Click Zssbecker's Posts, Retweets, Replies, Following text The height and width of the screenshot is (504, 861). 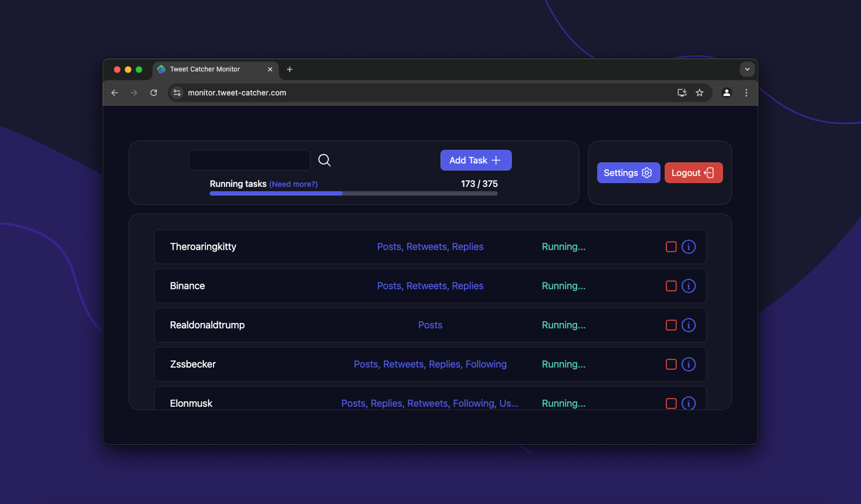point(430,364)
